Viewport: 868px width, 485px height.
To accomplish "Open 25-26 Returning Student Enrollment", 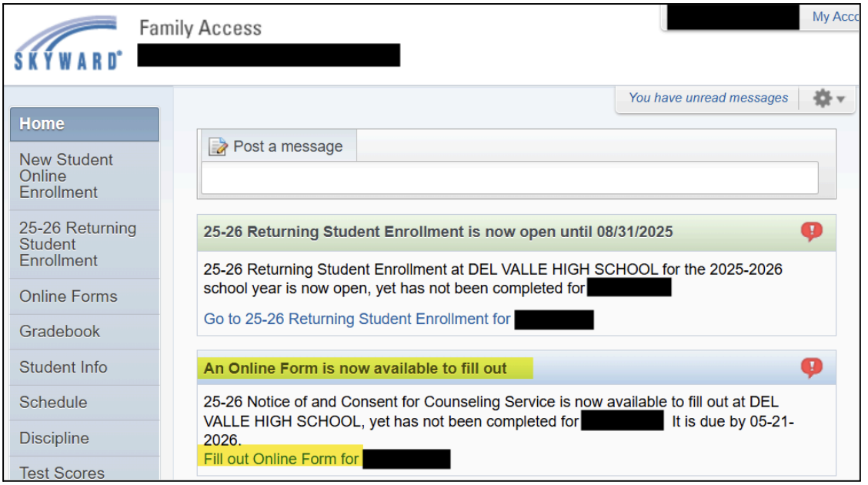I will (69, 244).
